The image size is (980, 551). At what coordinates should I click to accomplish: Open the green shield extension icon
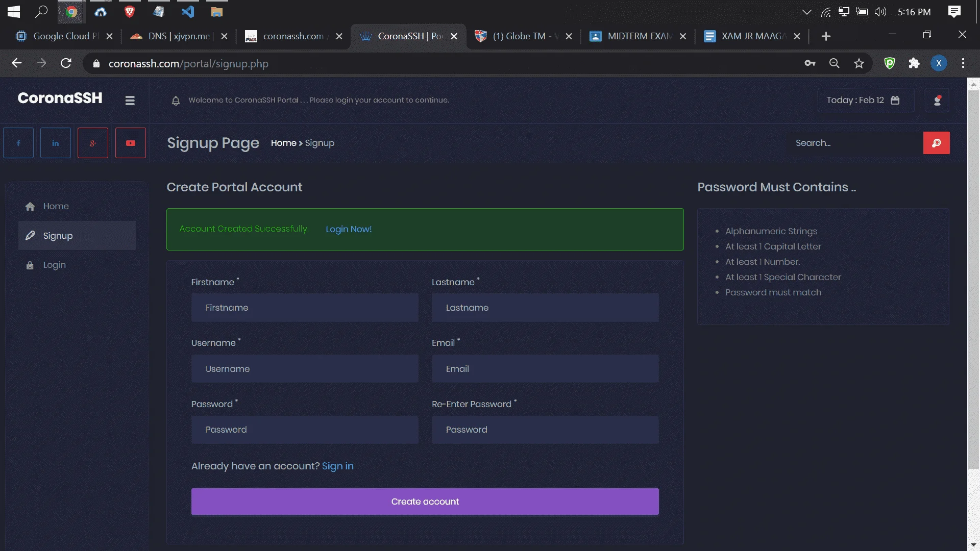[890, 63]
